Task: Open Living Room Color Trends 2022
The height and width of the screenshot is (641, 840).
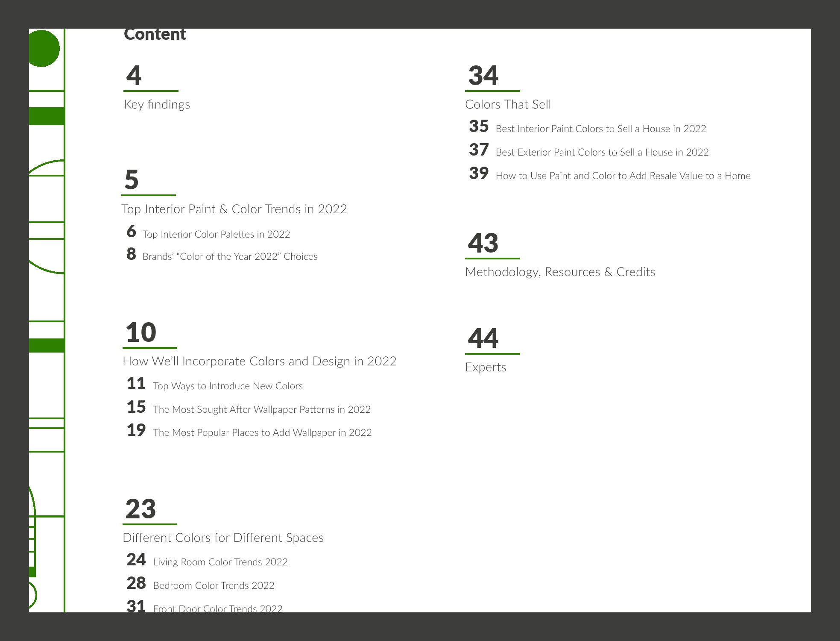Action: click(x=220, y=562)
